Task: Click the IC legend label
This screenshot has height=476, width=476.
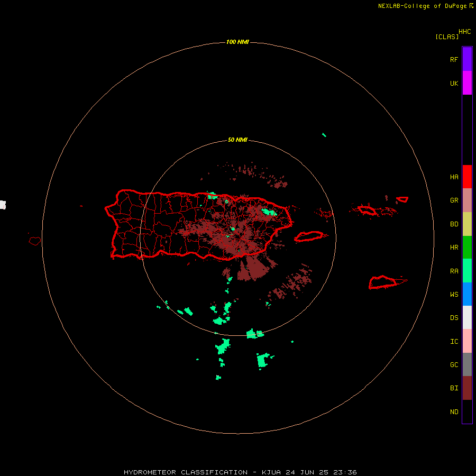Action: point(454,342)
